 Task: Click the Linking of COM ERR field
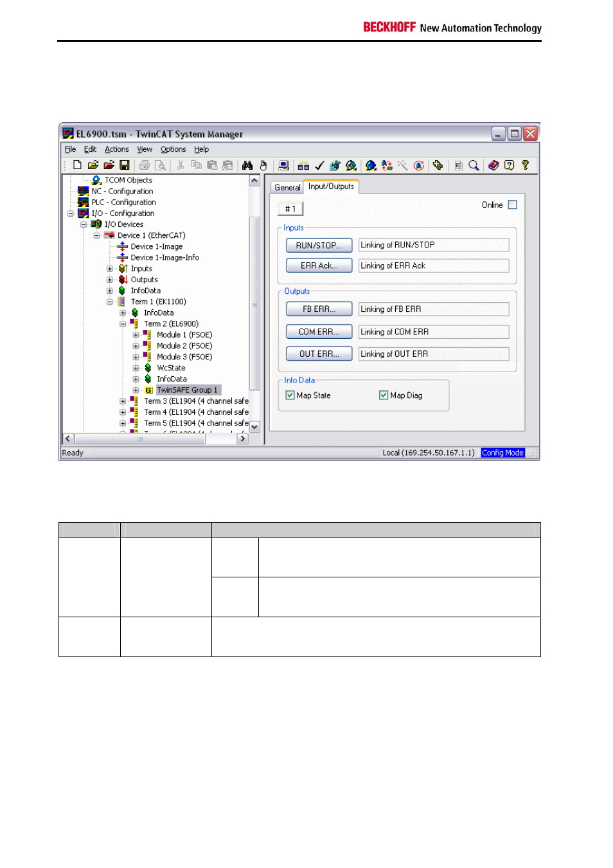tap(434, 332)
